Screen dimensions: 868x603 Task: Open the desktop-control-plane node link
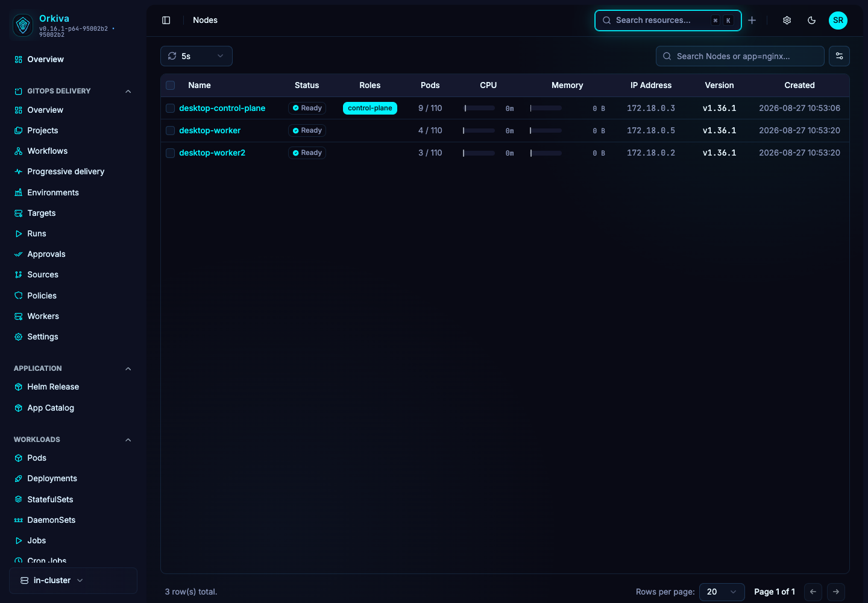point(222,109)
